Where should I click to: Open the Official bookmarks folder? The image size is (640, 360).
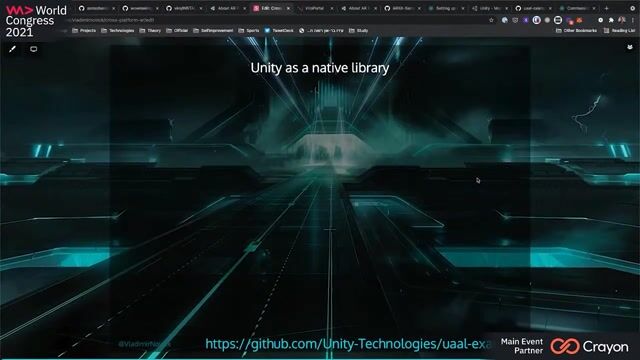coord(177,31)
